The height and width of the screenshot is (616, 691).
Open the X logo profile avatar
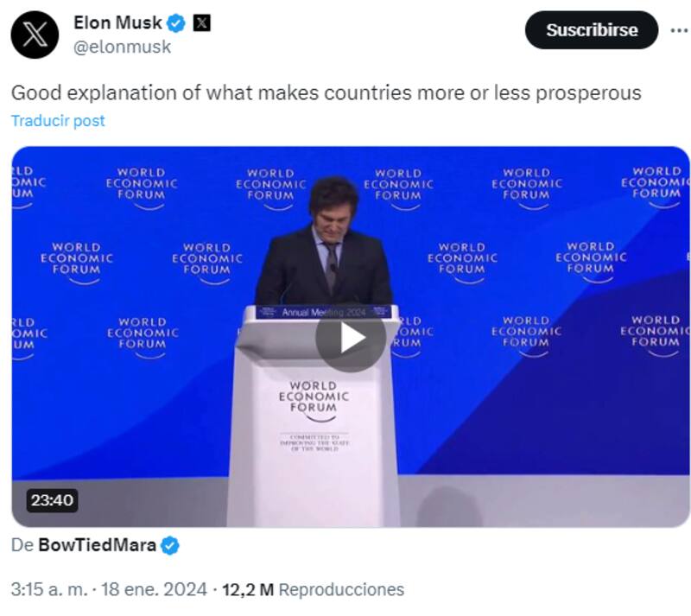pyautogui.click(x=35, y=35)
